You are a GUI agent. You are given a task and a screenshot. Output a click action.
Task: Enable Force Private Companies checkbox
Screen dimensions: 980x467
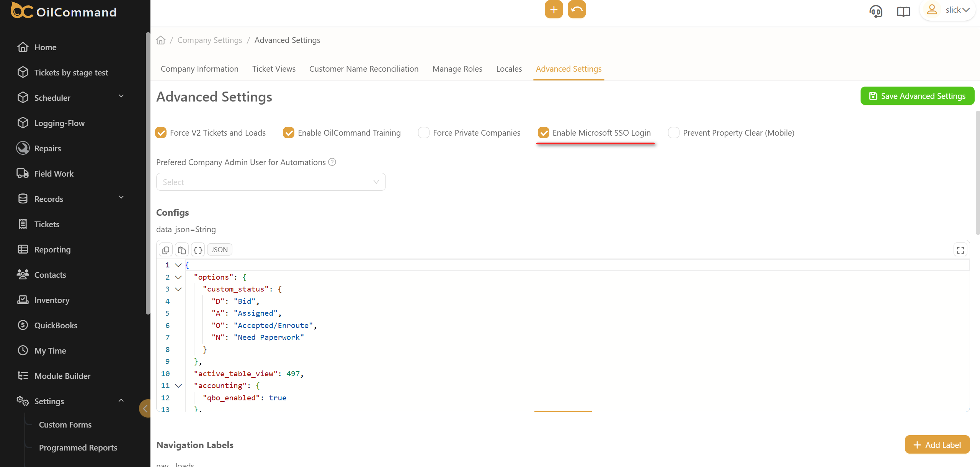tap(423, 133)
